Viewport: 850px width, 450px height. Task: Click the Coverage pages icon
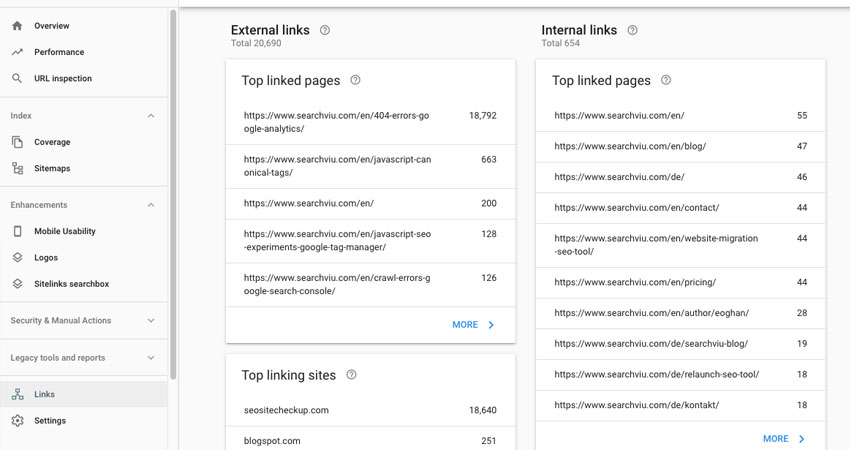pyautogui.click(x=17, y=142)
